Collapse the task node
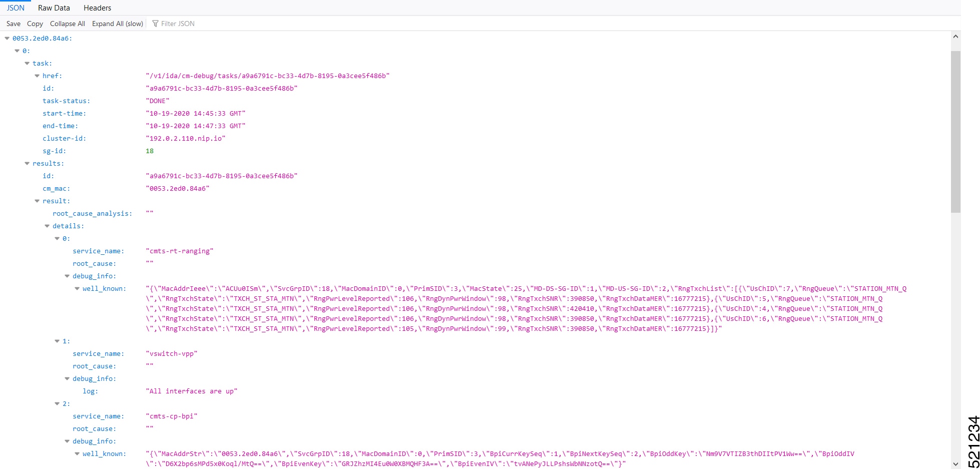The width and height of the screenshot is (980, 469). pos(27,63)
